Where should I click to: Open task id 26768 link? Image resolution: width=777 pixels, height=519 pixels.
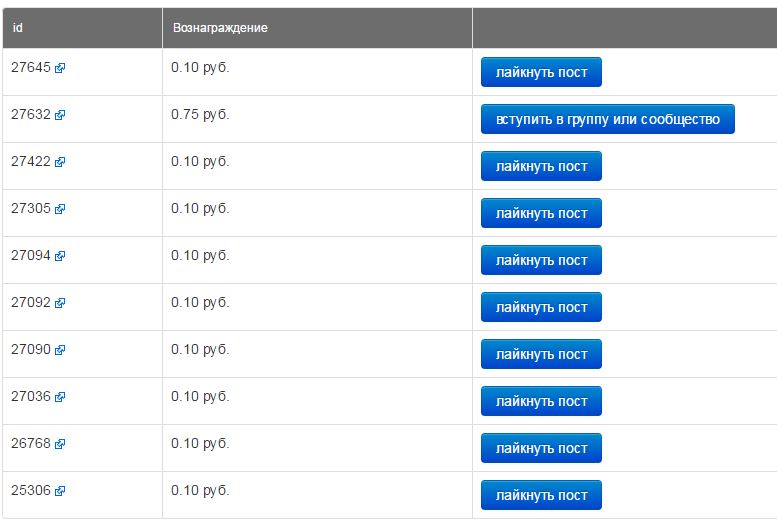point(30,443)
